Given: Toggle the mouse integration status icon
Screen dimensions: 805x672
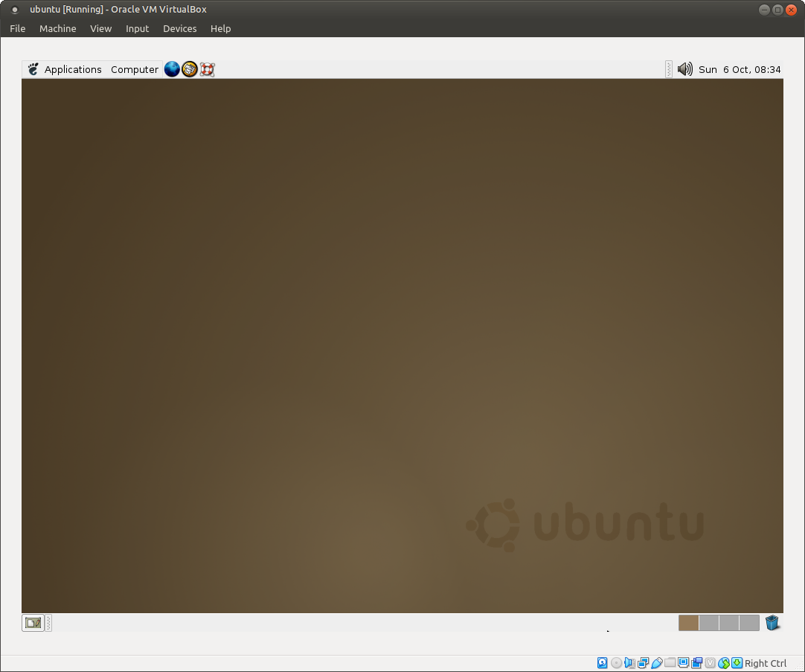Looking at the screenshot, I should coord(723,663).
